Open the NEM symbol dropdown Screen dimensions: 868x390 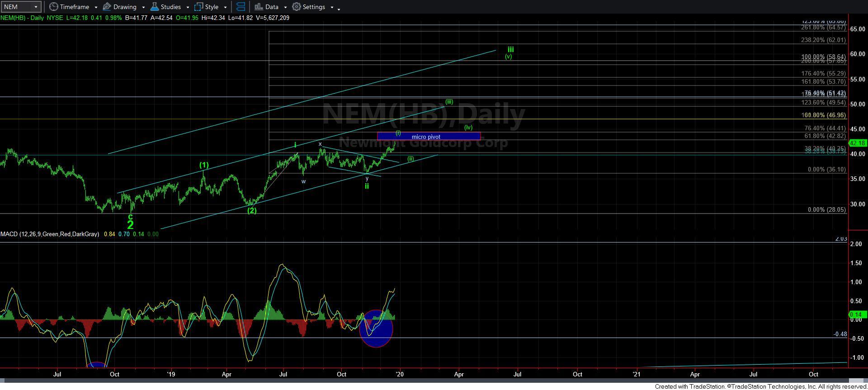36,7
